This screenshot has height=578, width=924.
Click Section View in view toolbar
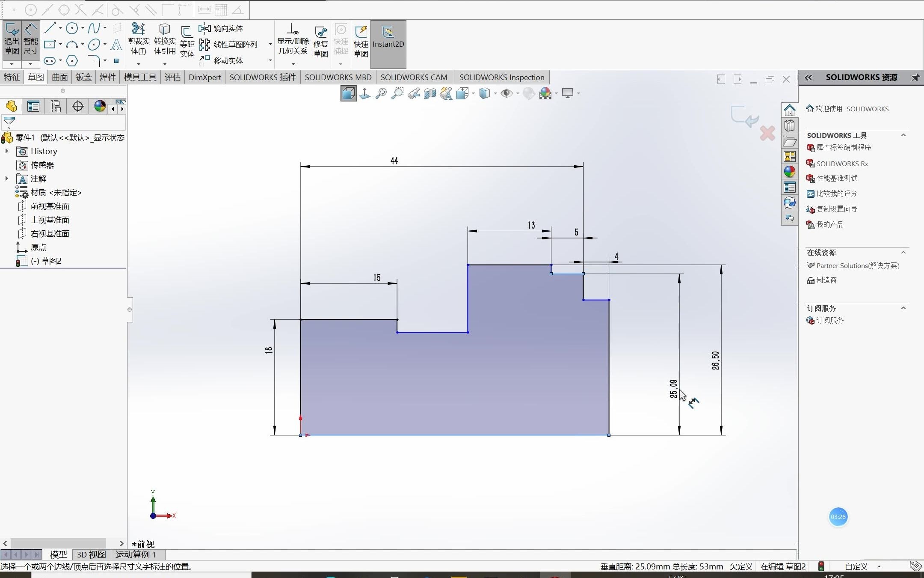click(430, 93)
